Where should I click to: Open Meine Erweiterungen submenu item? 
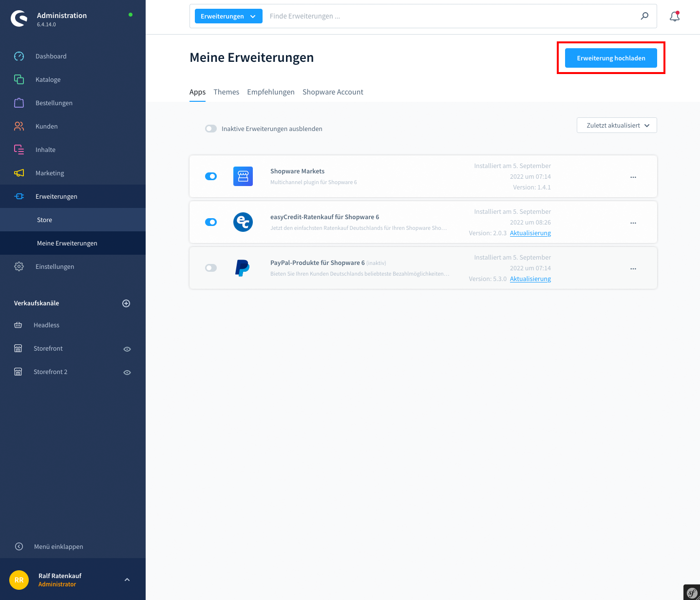pyautogui.click(x=73, y=243)
